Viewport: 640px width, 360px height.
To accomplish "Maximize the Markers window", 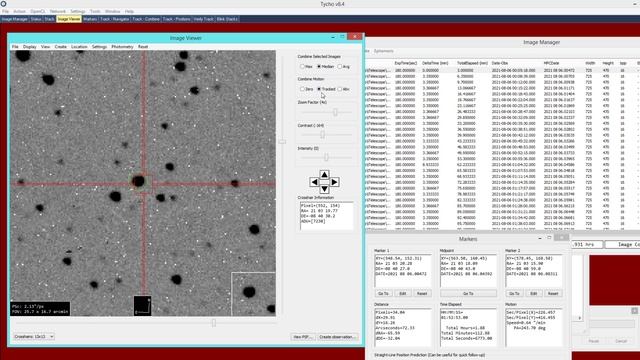I will [x=549, y=238].
